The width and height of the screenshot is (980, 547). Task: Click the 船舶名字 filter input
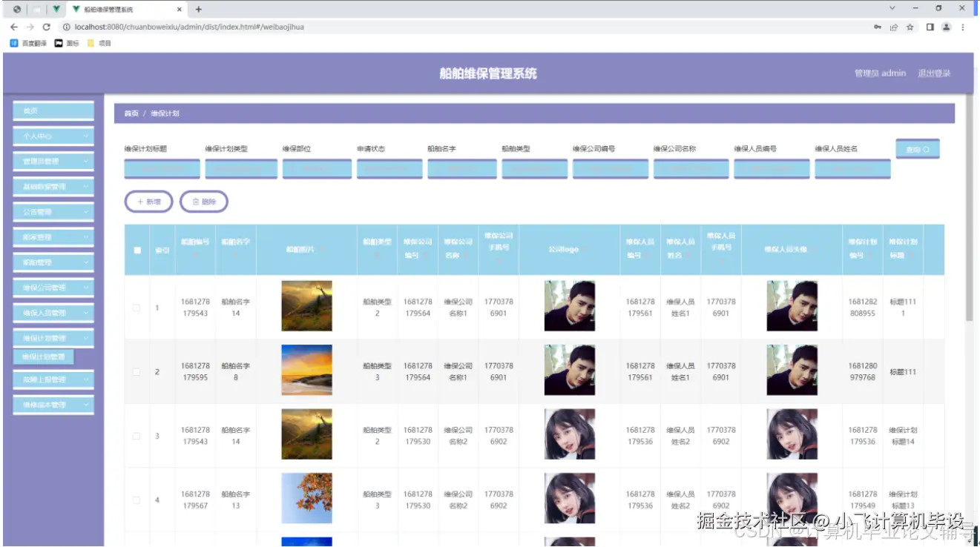click(463, 168)
